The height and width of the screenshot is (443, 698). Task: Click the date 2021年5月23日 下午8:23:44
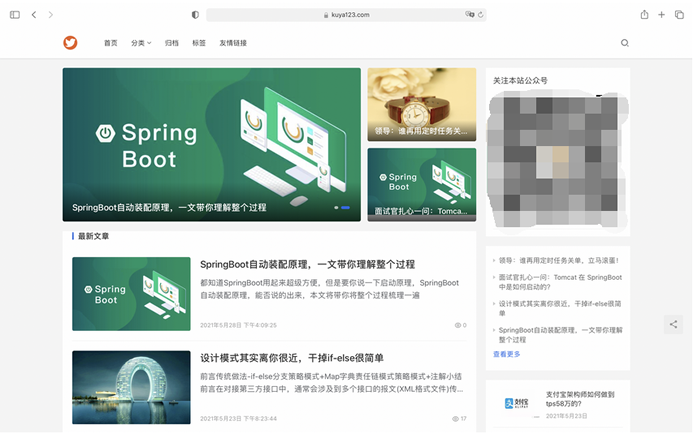click(x=238, y=419)
